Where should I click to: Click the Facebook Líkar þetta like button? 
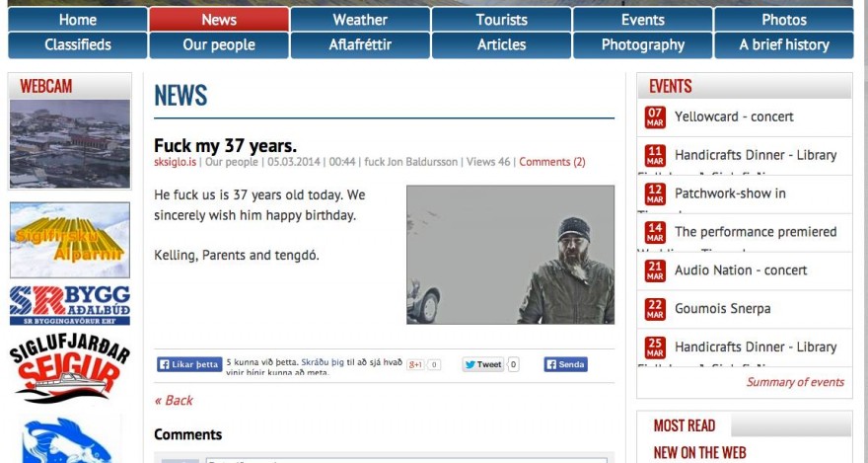click(189, 364)
